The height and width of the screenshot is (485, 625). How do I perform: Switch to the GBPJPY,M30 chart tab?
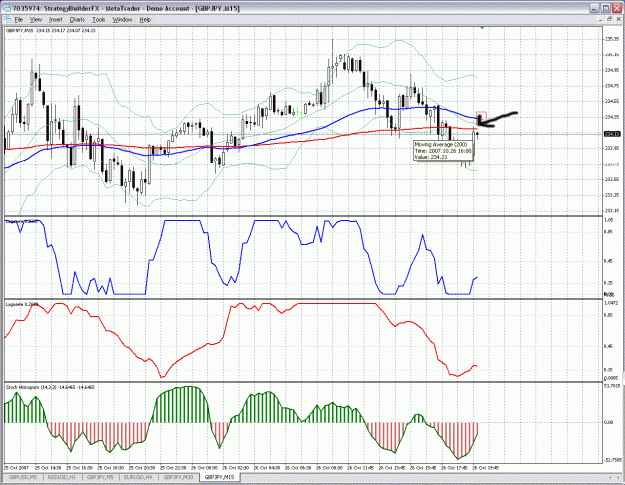point(179,477)
